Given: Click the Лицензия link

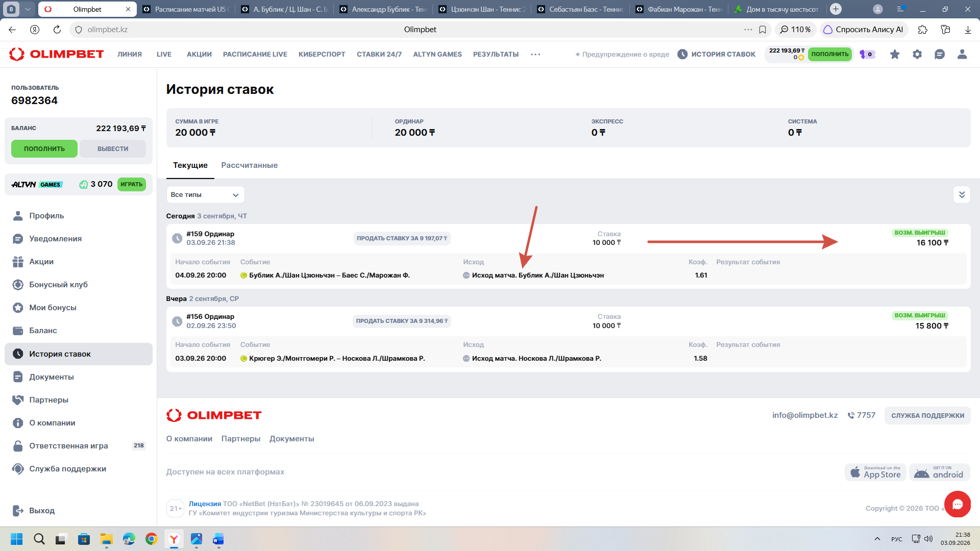Looking at the screenshot, I should 205,504.
